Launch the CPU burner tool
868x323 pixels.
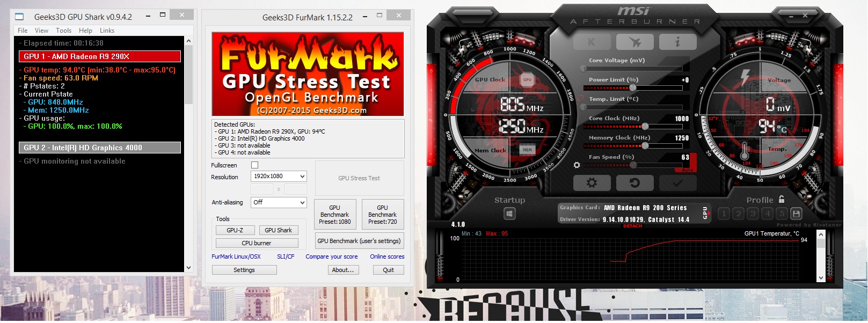click(x=257, y=243)
